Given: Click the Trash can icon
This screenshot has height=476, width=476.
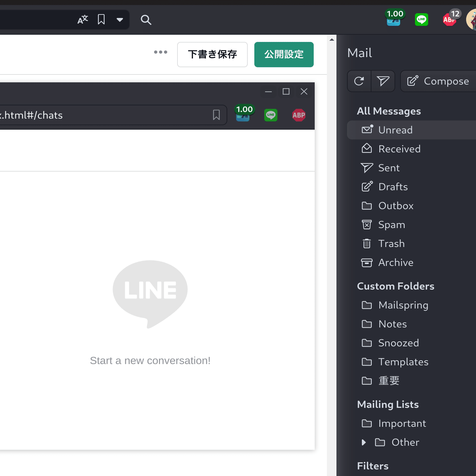Looking at the screenshot, I should click(x=367, y=243).
